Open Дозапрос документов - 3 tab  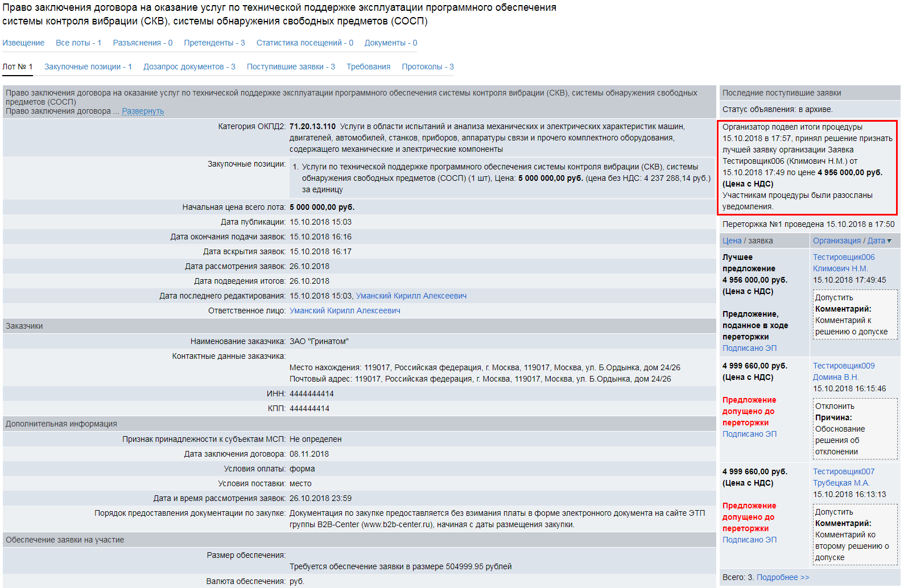coord(189,67)
